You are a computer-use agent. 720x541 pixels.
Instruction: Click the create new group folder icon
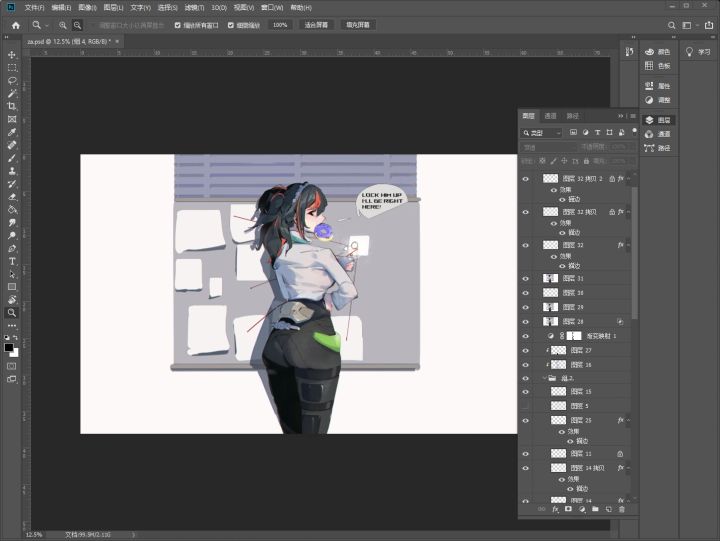pyautogui.click(x=594, y=509)
